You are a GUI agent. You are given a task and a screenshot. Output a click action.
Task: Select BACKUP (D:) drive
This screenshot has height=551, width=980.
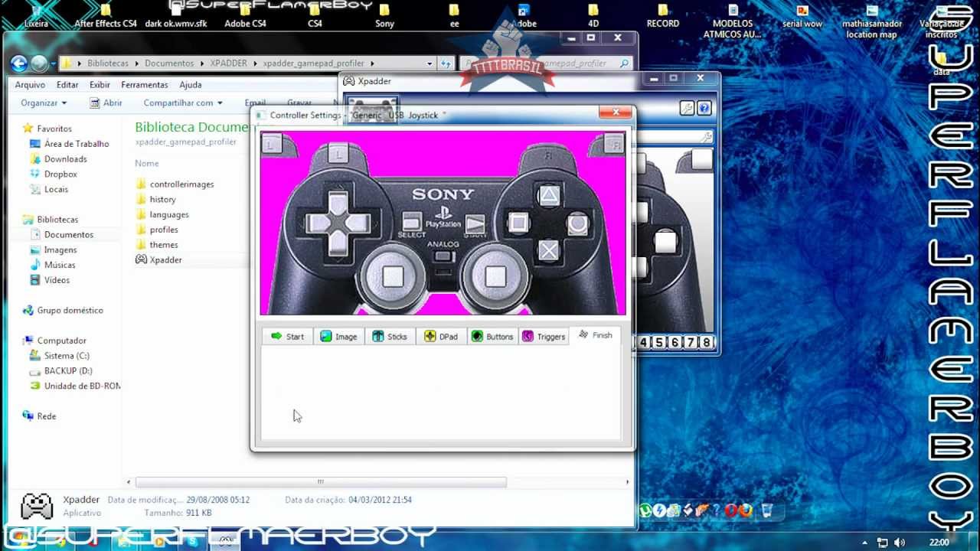tap(68, 371)
